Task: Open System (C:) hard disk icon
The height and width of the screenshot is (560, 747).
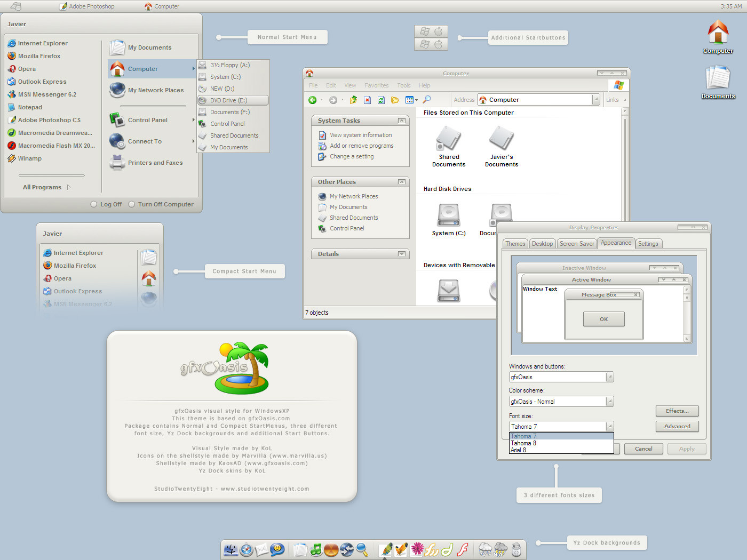Action: (x=449, y=220)
